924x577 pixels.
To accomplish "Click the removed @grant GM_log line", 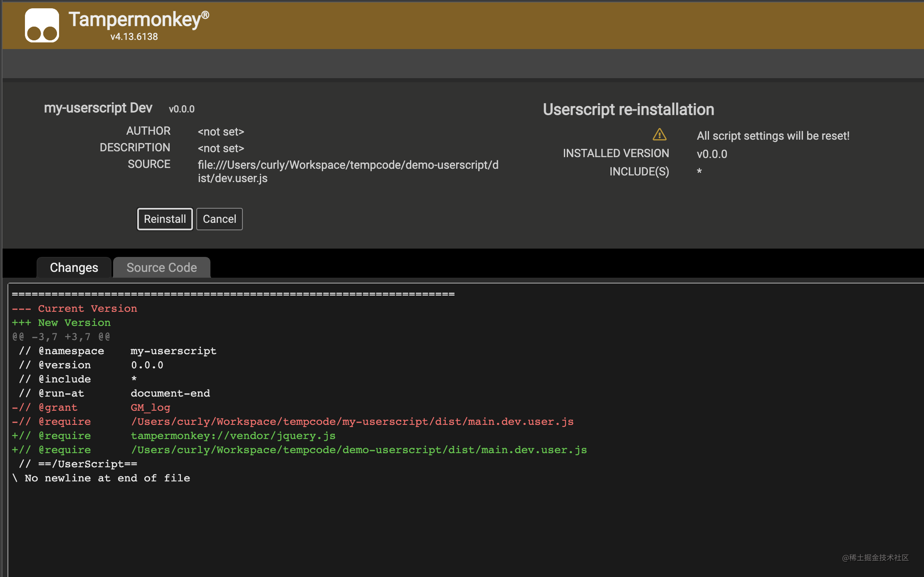I will click(91, 407).
